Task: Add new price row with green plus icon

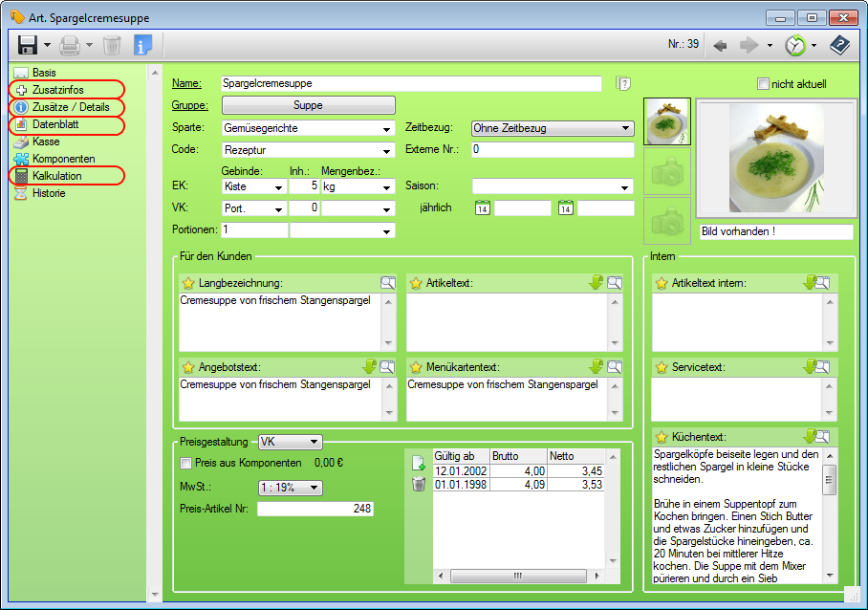Action: [418, 463]
